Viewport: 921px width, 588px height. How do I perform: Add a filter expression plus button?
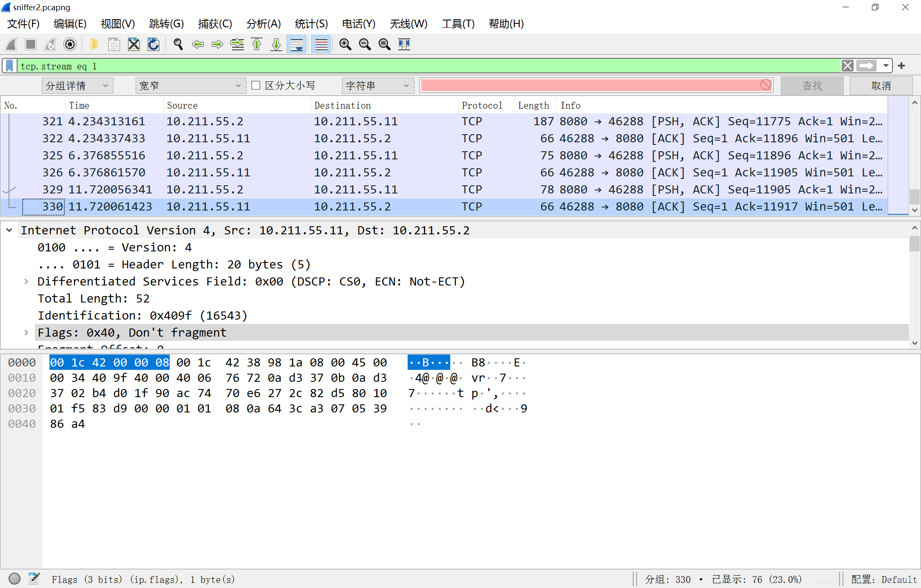click(901, 66)
